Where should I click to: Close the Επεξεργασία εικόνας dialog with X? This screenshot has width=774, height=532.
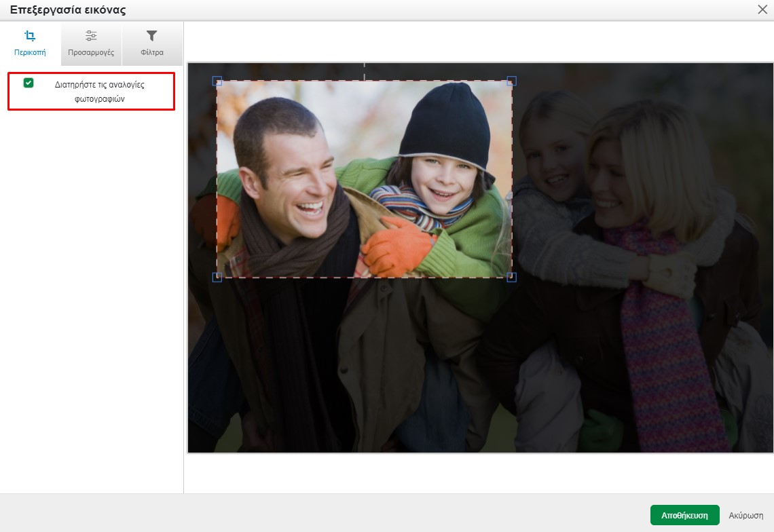[762, 9]
